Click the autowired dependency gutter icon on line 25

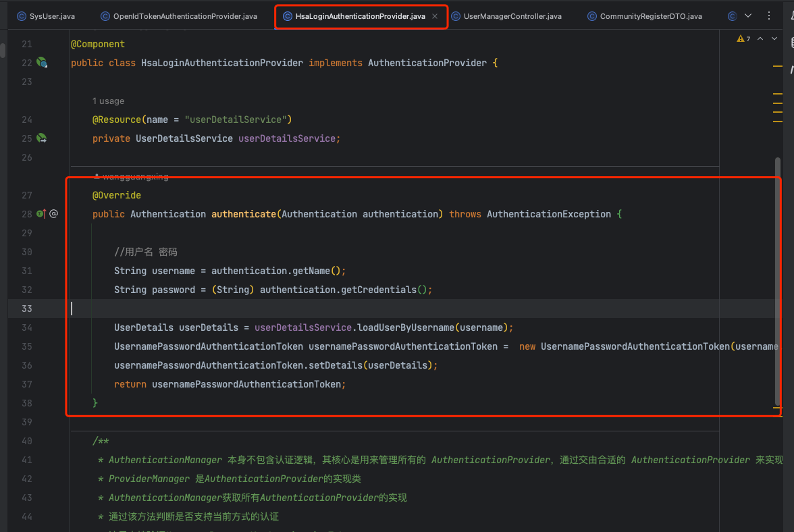(x=42, y=138)
